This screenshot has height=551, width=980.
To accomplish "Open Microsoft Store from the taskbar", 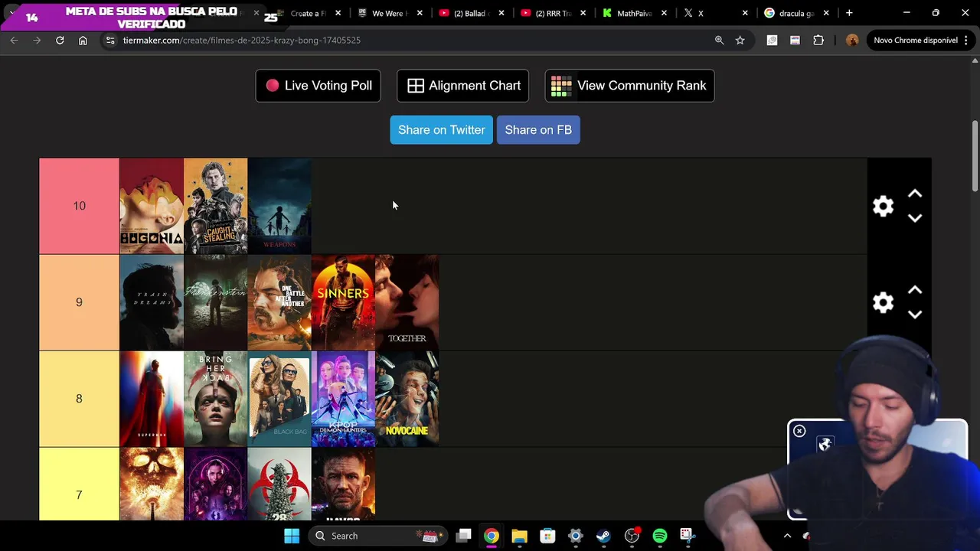I will point(547,536).
